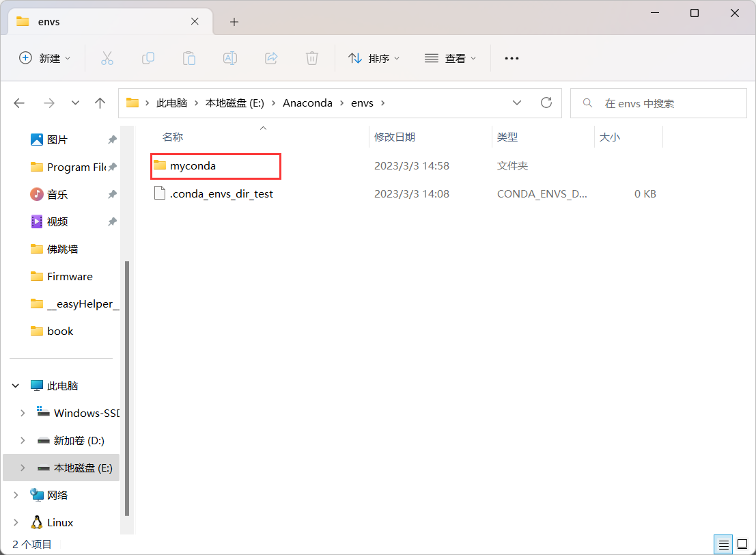Unpin 图片 using its pin icon
The height and width of the screenshot is (555, 756).
(112, 139)
